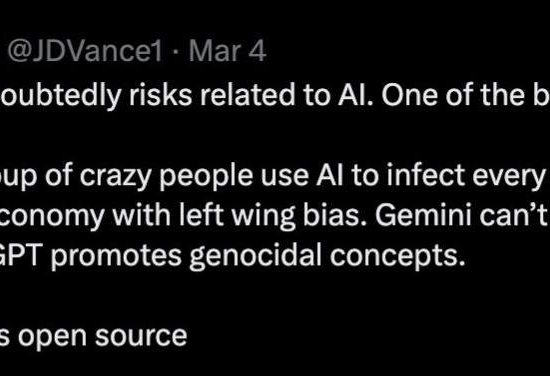Click the word 'concepts.' ending the paragraph
This screenshot has width=550, height=376.
click(397, 257)
